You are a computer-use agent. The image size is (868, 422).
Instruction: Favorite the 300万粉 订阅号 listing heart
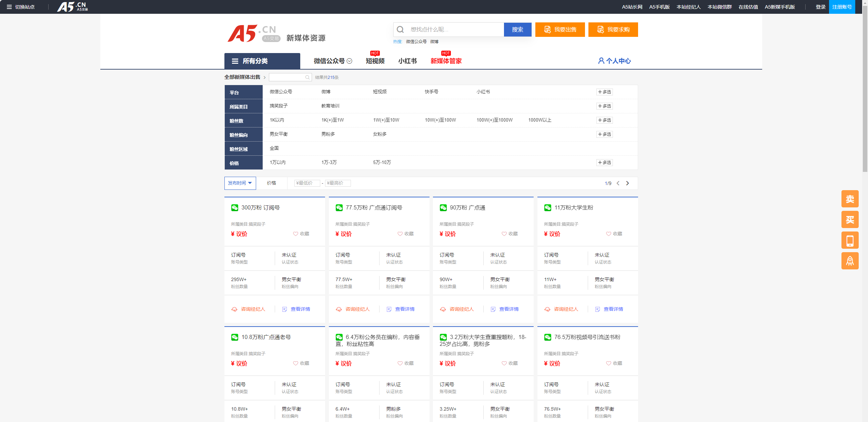coord(295,234)
